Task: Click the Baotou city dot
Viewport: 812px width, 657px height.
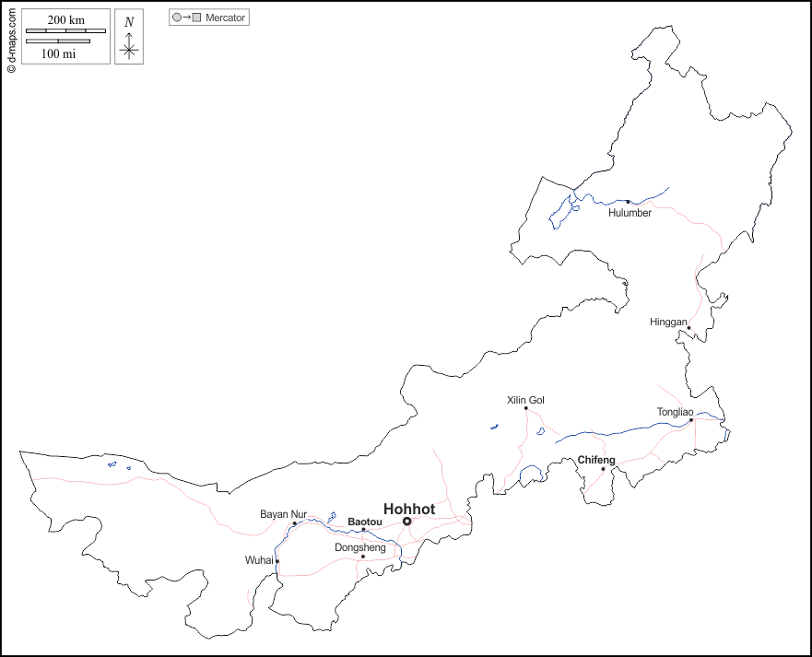Action: click(364, 530)
